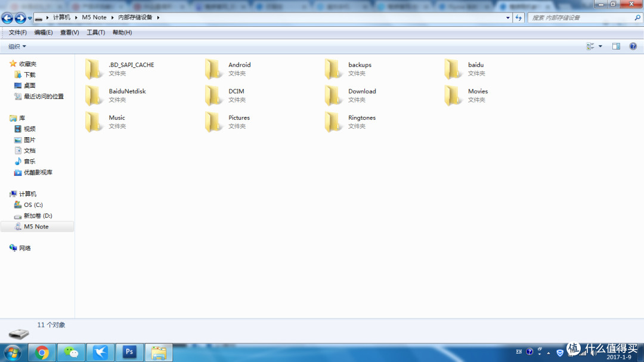Expand the address bar history dropdown
This screenshot has width=644, height=362.
coord(508,18)
